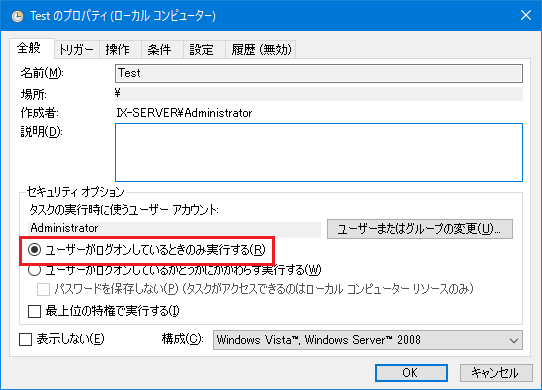
Task: Select the 全般 tab
Action: point(30,48)
